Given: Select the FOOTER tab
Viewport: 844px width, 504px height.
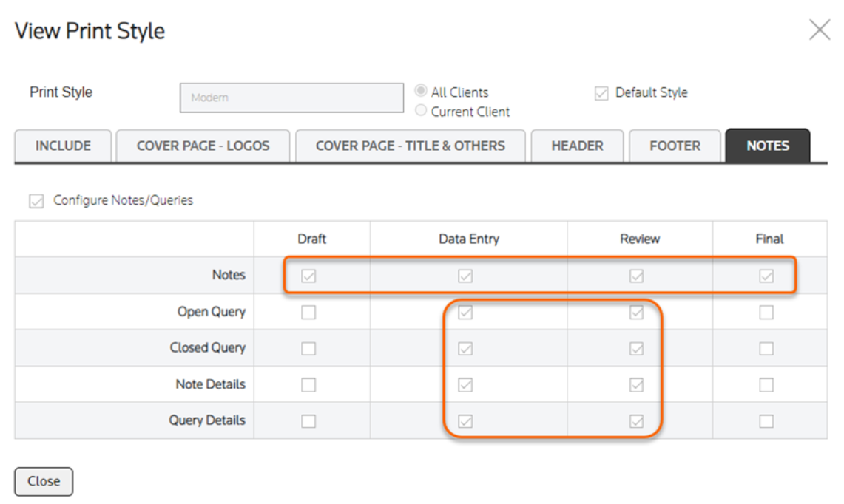Looking at the screenshot, I should pos(675,146).
